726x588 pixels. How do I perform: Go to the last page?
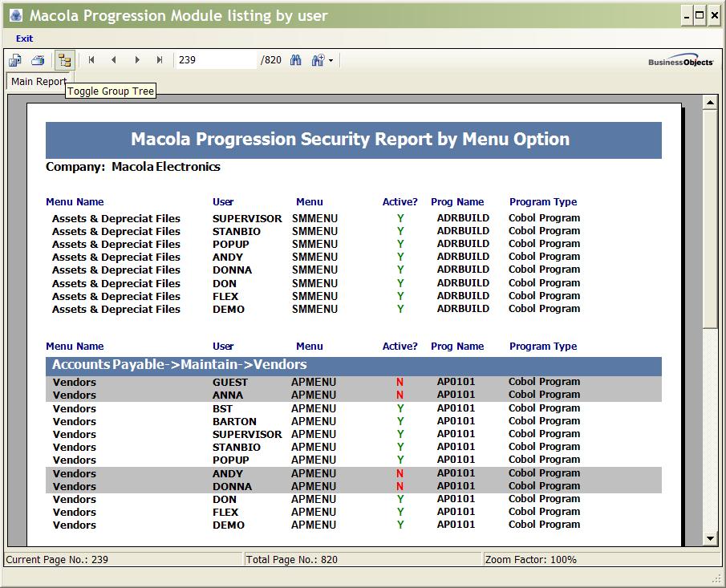pyautogui.click(x=160, y=59)
